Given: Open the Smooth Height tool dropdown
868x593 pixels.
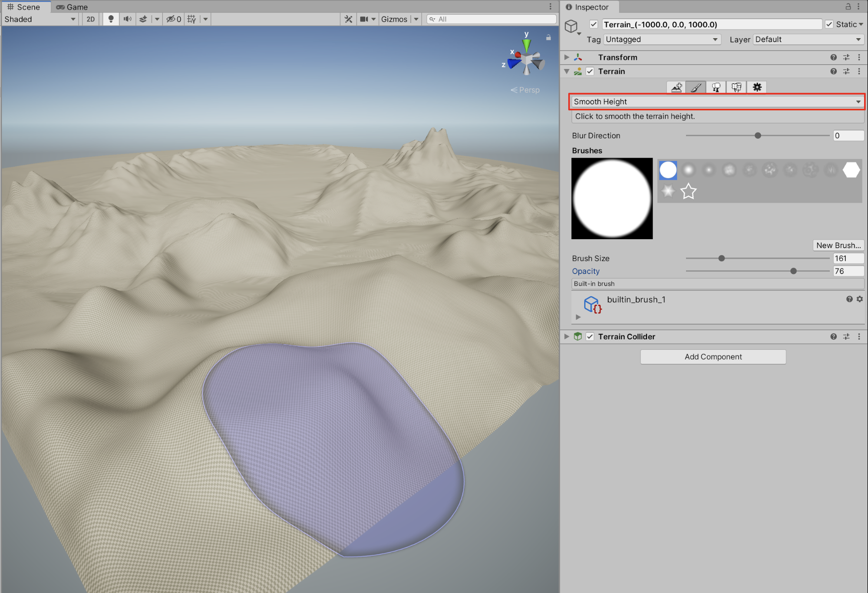Looking at the screenshot, I should click(716, 102).
